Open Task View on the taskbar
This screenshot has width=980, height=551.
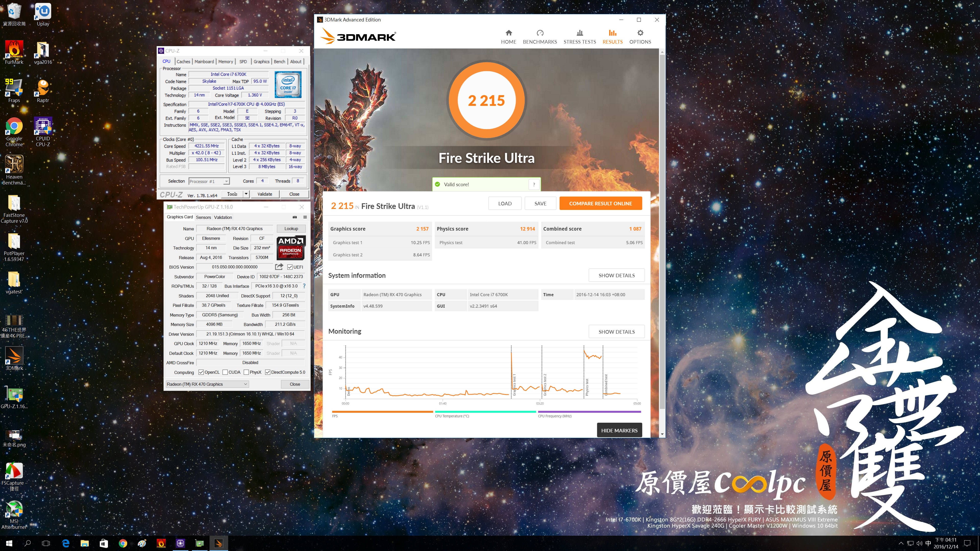(x=46, y=543)
